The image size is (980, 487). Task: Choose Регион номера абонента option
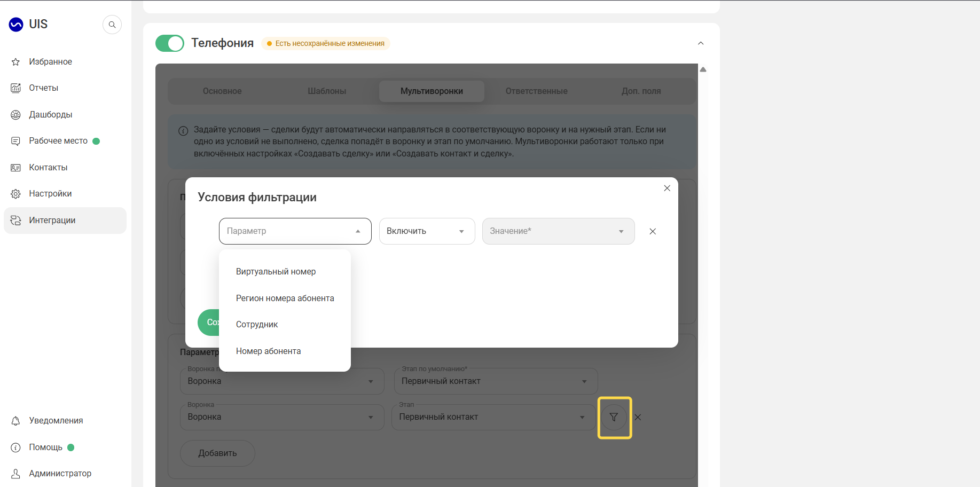285,299
